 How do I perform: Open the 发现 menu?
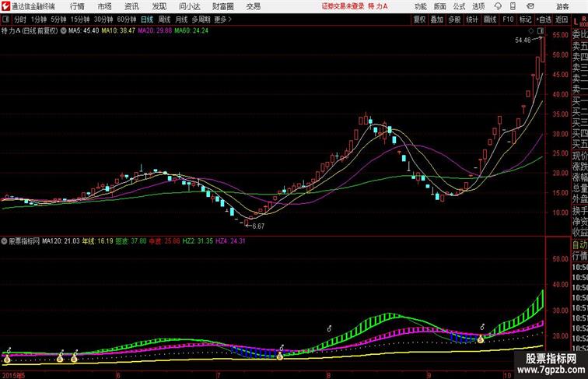pos(159,6)
